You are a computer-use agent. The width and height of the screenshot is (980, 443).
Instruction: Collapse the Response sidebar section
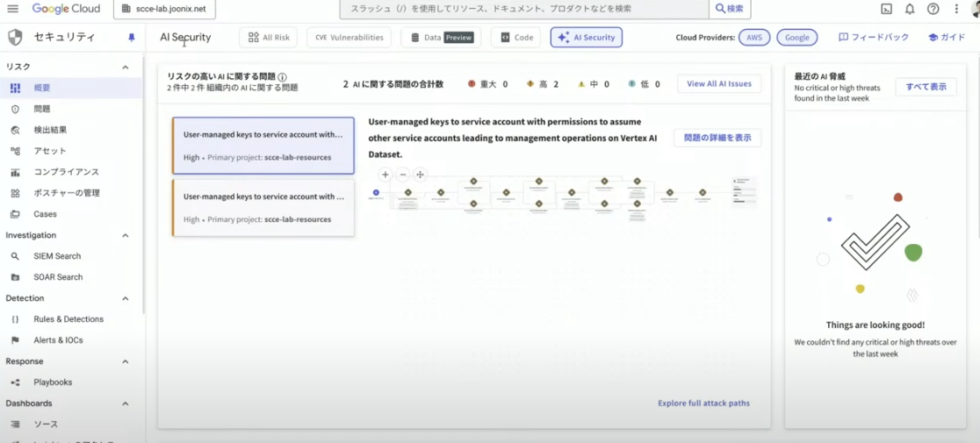[x=125, y=362]
